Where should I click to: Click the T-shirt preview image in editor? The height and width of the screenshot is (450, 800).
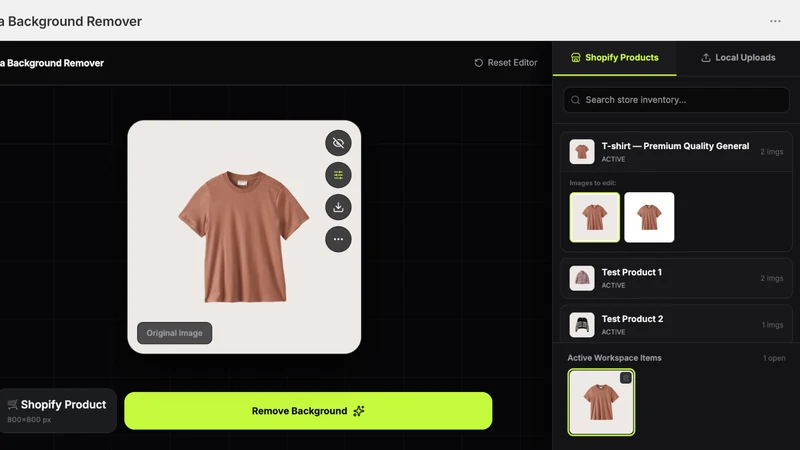coord(243,237)
